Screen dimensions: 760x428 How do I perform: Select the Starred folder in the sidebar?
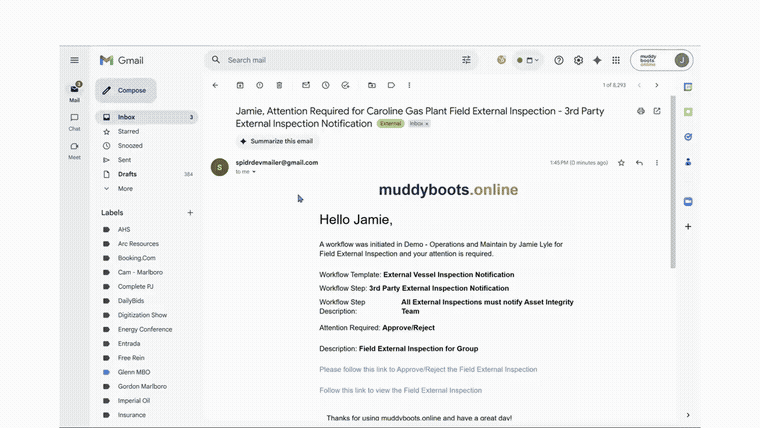(128, 131)
